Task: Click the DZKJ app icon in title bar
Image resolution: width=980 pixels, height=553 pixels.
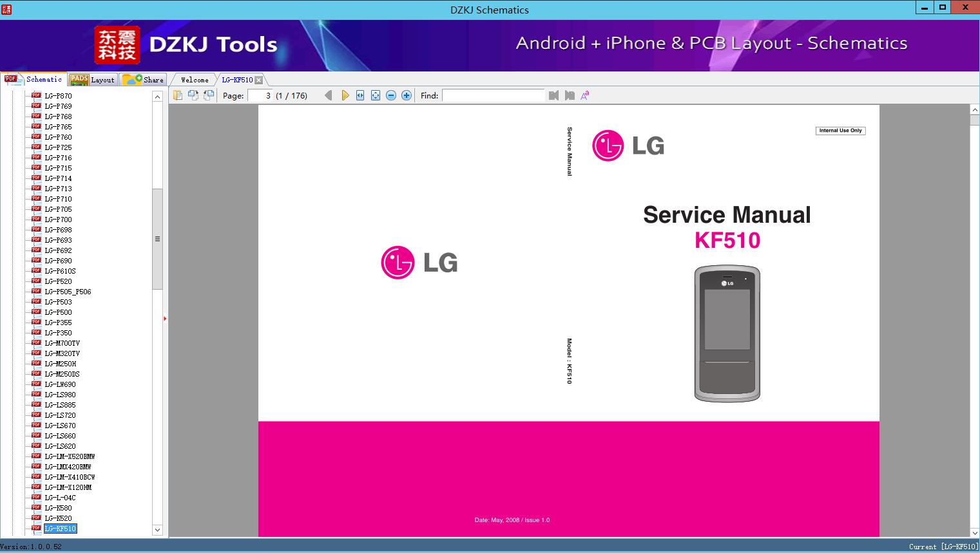Action: [x=6, y=10]
